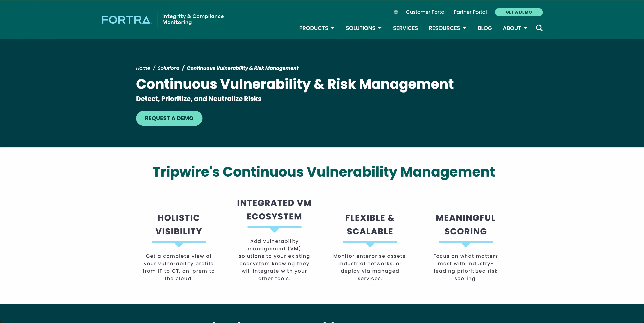This screenshot has height=323, width=644.
Task: Visit the Blog page
Action: [x=485, y=28]
